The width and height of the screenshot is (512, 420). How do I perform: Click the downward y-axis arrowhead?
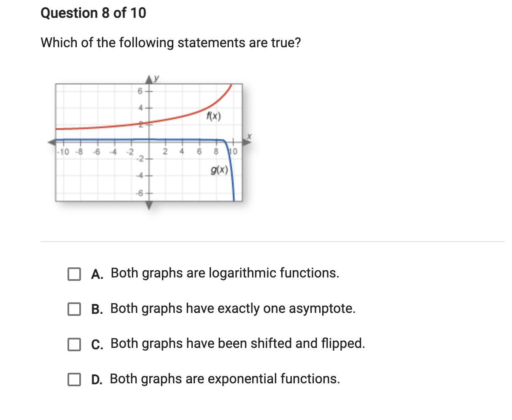click(150, 205)
